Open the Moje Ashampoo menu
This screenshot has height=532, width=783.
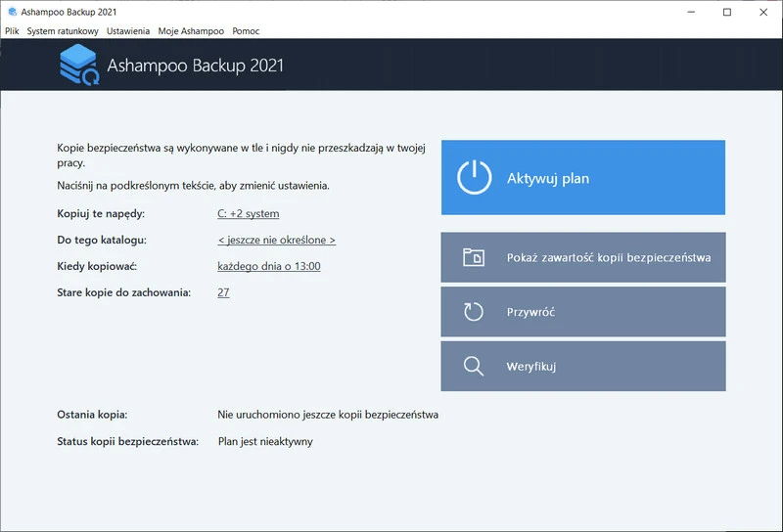coord(191,31)
